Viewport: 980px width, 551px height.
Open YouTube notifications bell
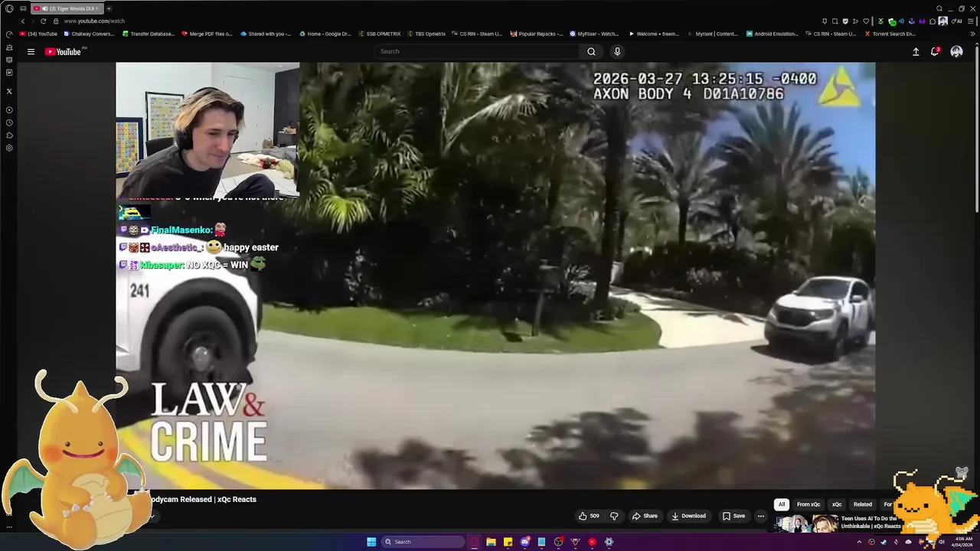click(935, 51)
